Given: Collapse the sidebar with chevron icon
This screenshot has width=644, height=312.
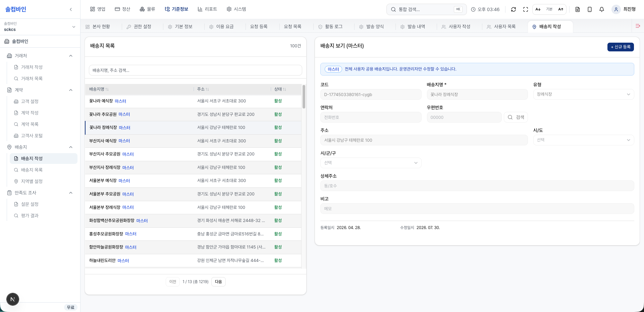Looking at the screenshot, I should [x=71, y=9].
